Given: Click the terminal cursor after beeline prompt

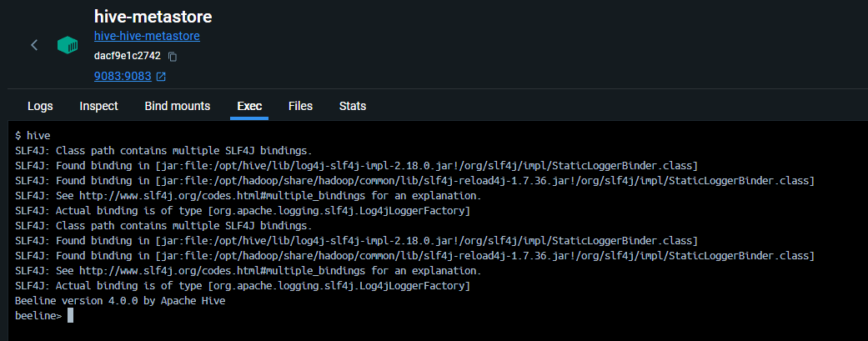Looking at the screenshot, I should [x=71, y=316].
